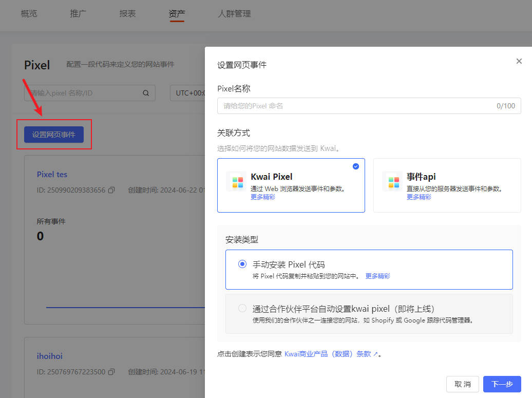The width and height of the screenshot is (532, 398).
Task: Copy the Pixel tes ID
Action: click(111, 190)
